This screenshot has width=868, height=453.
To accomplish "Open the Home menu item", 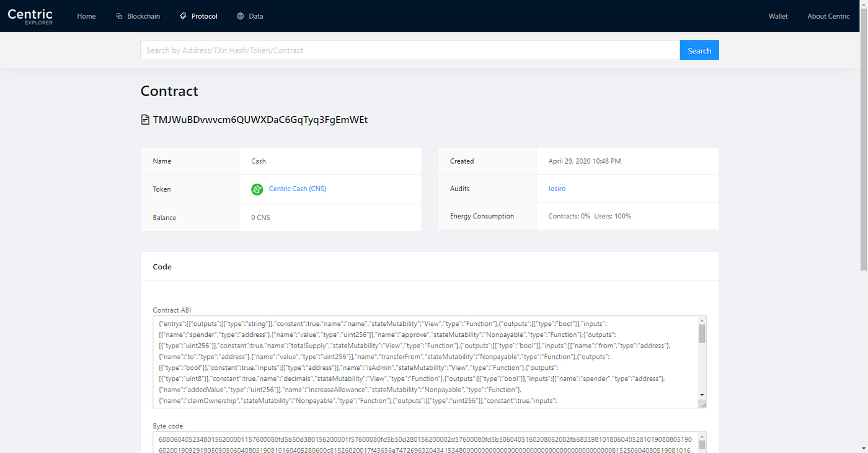I will pos(86,16).
